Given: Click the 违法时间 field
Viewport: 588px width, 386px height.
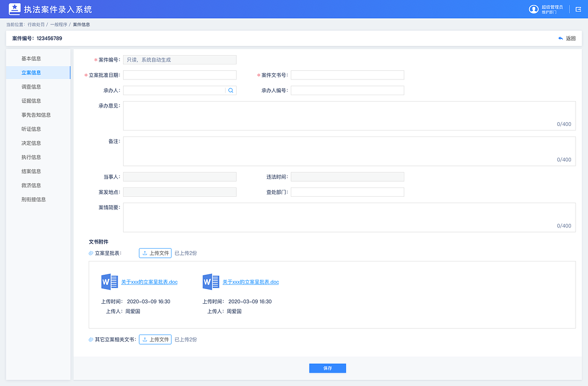Looking at the screenshot, I should coord(347,177).
